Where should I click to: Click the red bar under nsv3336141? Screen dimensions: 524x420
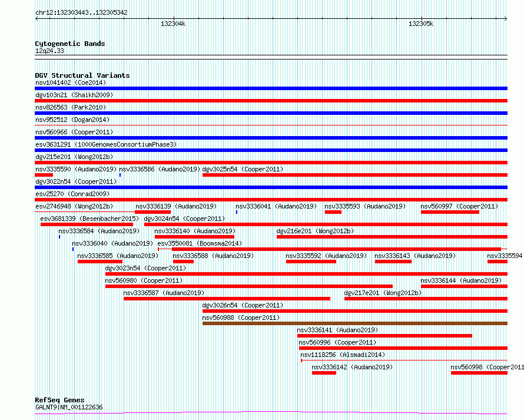(x=384, y=336)
